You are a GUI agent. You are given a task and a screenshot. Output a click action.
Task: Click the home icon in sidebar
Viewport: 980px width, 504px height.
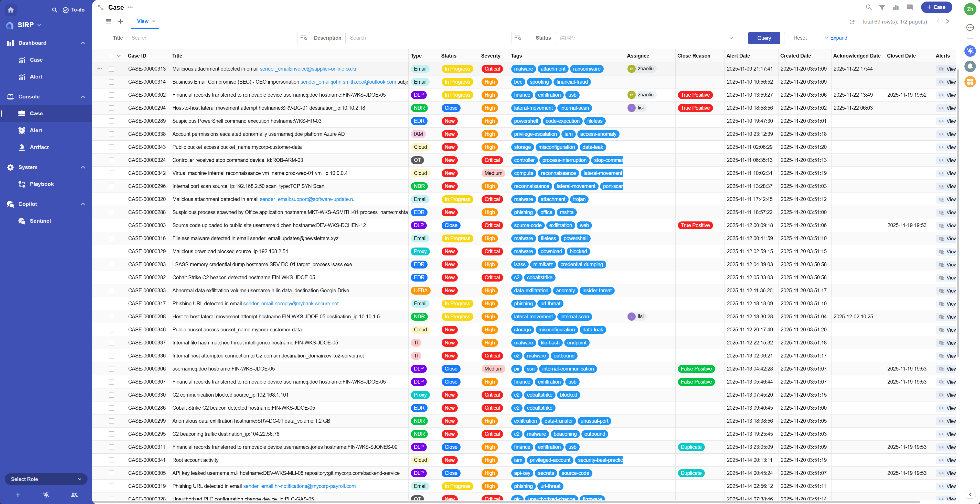[11, 10]
